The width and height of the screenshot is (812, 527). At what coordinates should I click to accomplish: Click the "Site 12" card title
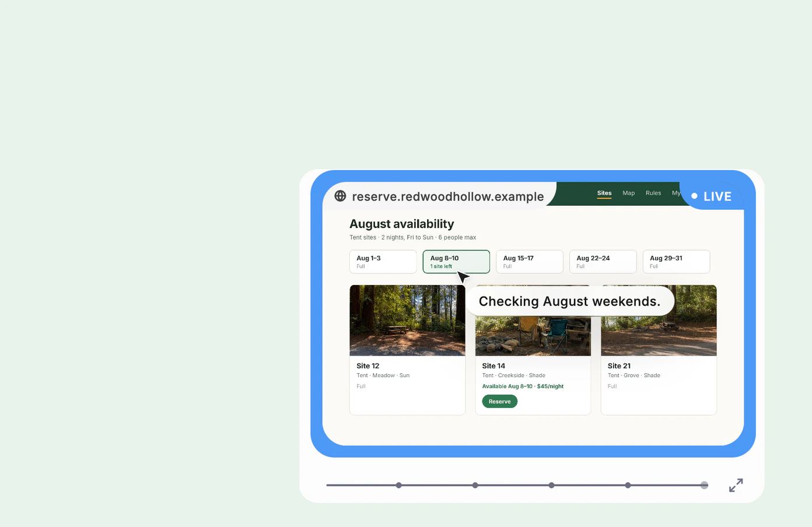368,366
